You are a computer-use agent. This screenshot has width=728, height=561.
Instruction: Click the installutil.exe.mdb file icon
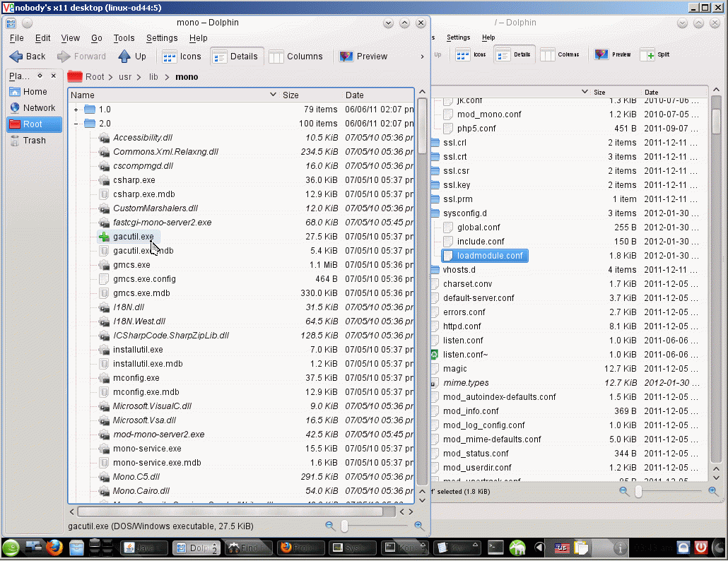click(x=104, y=364)
